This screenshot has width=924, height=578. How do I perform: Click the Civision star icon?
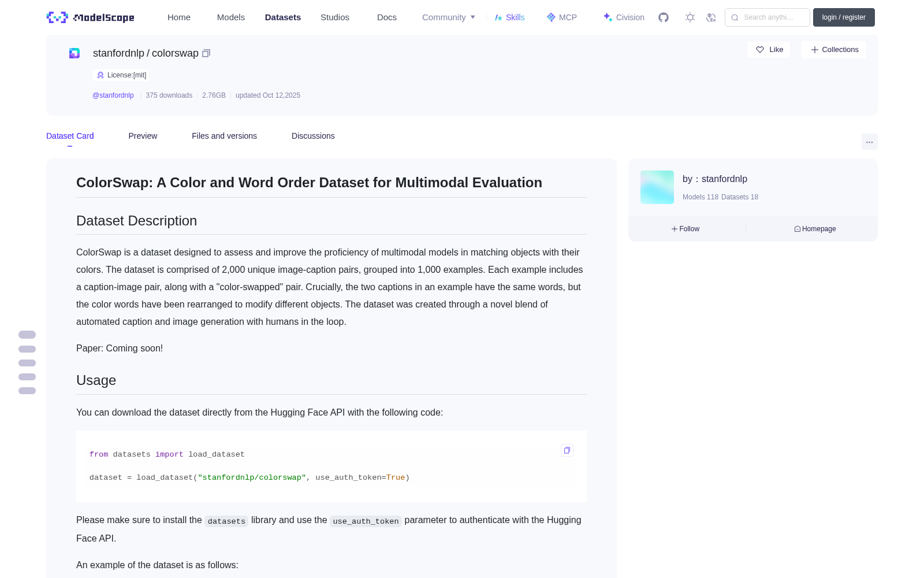[x=608, y=17]
